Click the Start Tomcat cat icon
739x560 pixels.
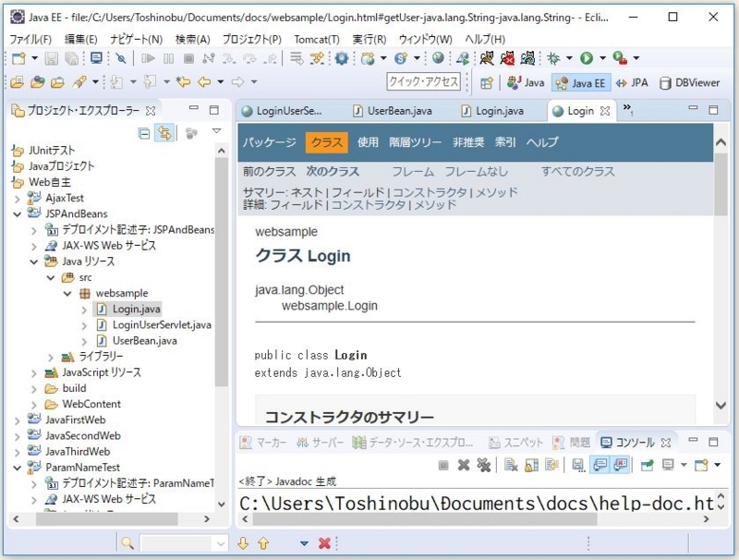click(487, 58)
